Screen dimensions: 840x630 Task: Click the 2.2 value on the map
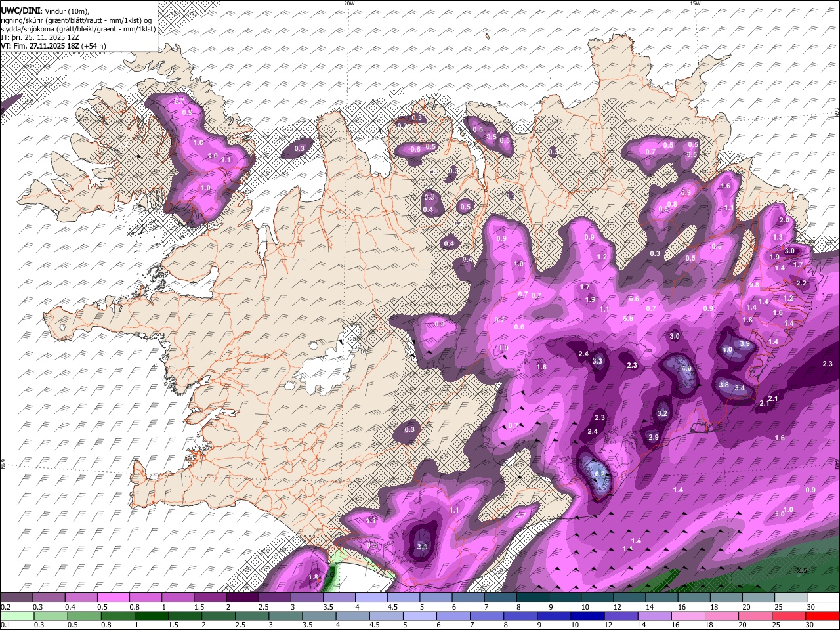pos(801,283)
